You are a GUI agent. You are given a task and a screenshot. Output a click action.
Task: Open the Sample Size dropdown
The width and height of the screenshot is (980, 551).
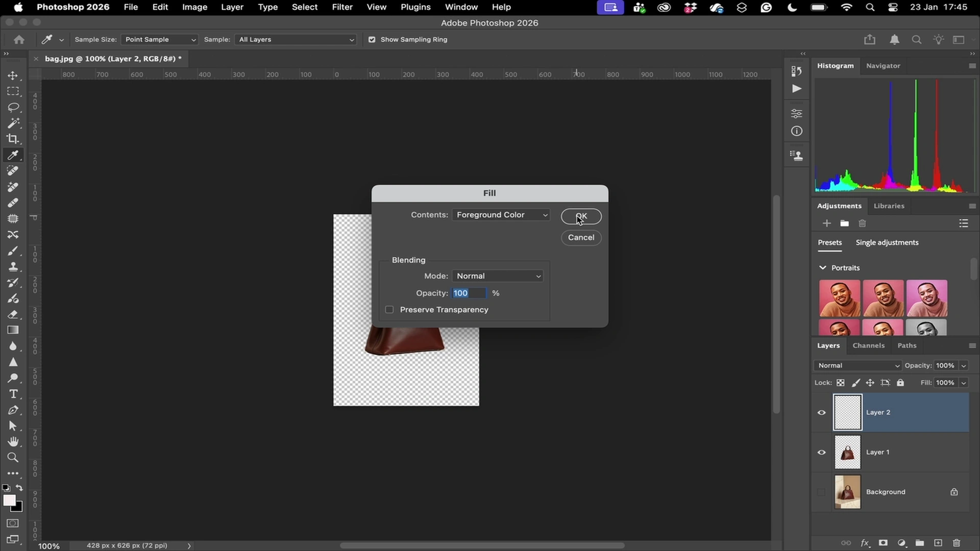point(159,39)
